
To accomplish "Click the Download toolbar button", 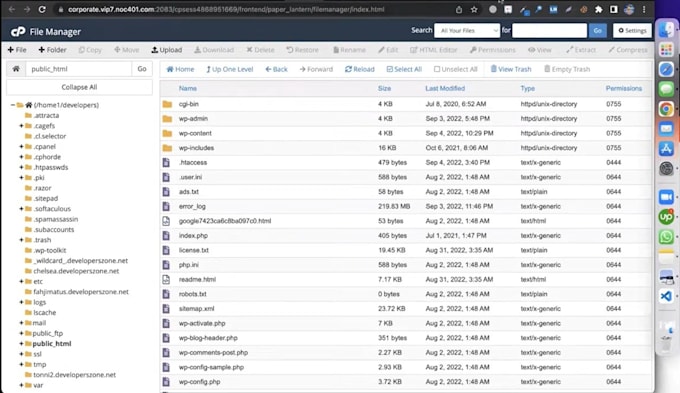I will pyautogui.click(x=214, y=50).
